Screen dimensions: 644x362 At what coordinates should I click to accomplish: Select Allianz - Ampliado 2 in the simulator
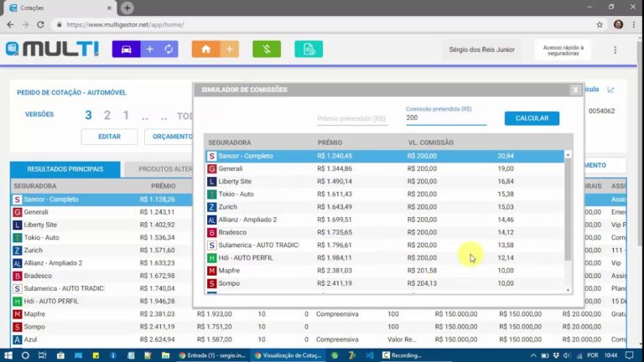tap(385, 220)
